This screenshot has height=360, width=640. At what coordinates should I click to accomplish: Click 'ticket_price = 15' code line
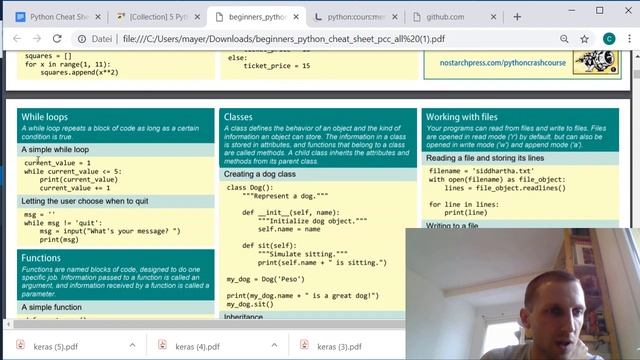277,66
